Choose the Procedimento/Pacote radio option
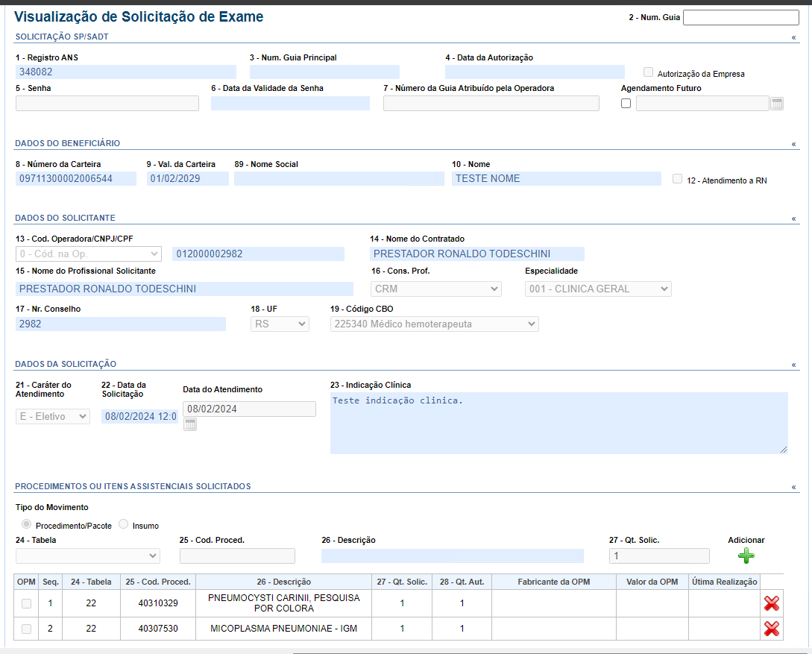The height and width of the screenshot is (654, 812). pos(28,524)
